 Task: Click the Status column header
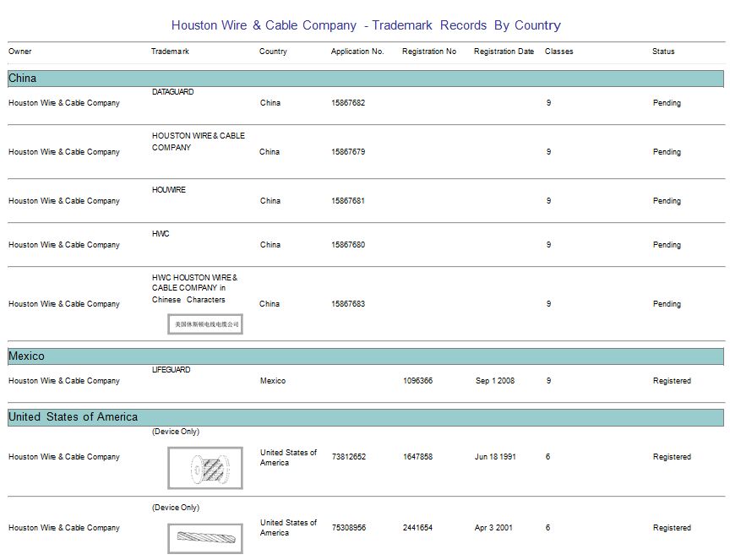pyautogui.click(x=663, y=52)
